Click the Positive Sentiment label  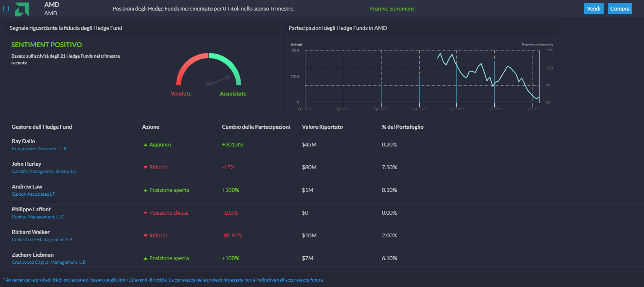(x=391, y=9)
